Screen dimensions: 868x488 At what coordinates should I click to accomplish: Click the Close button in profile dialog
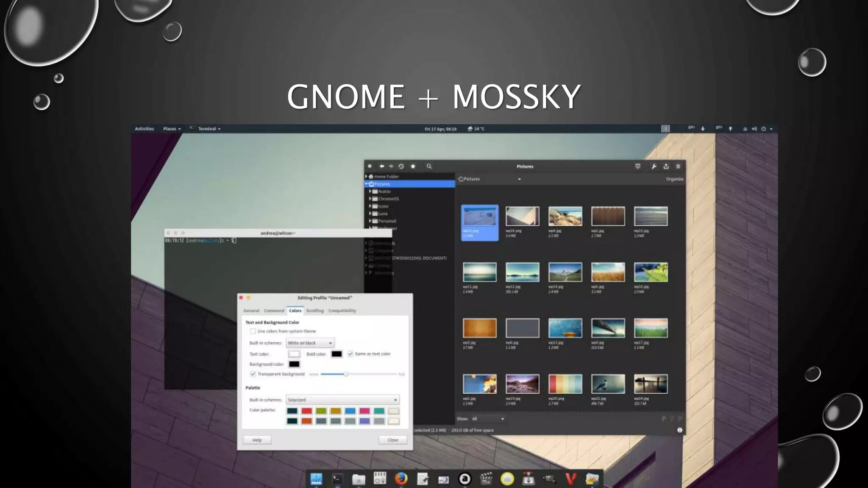pyautogui.click(x=393, y=440)
